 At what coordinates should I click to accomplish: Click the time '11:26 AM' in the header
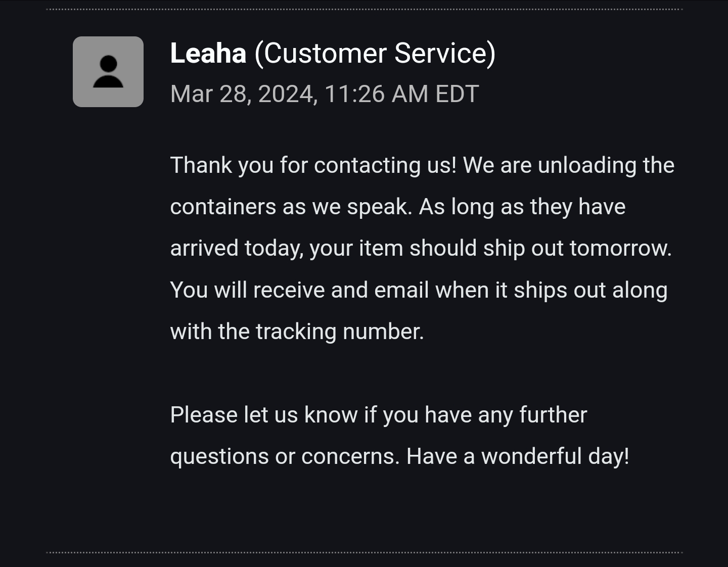pos(376,94)
